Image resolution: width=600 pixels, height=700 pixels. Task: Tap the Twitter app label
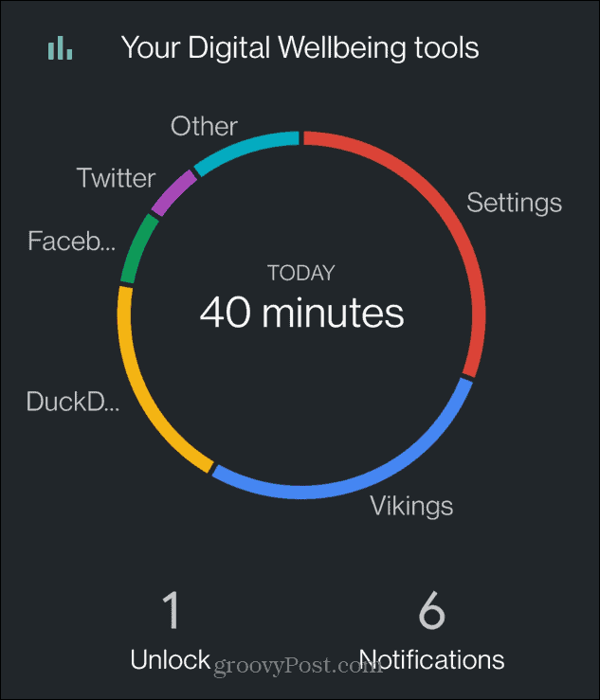click(117, 178)
